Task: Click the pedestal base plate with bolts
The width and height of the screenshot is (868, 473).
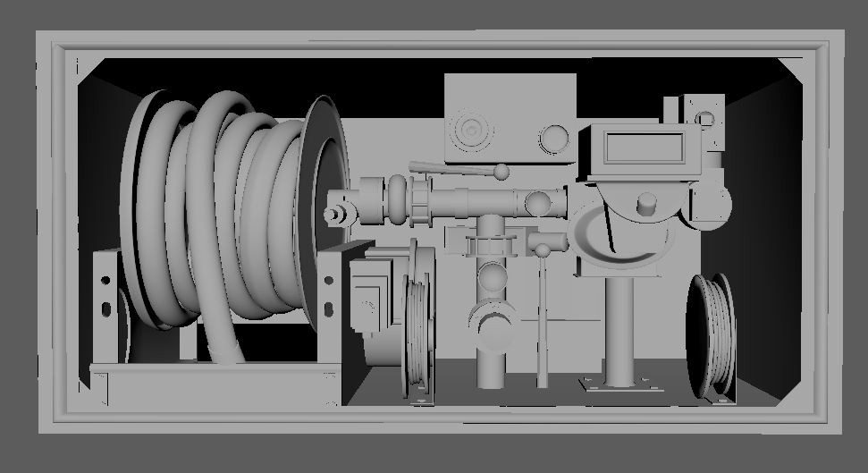Action: point(620,384)
